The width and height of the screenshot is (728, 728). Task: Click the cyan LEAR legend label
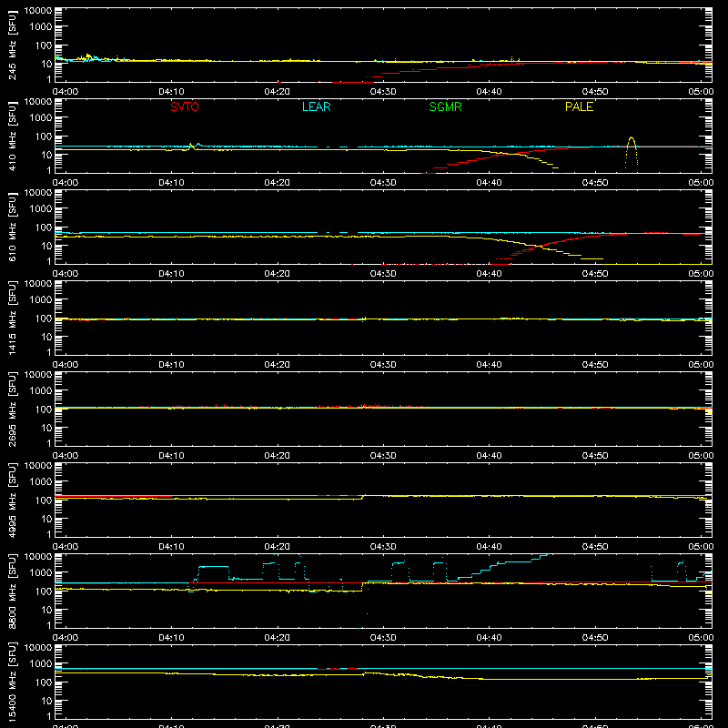pyautogui.click(x=316, y=106)
